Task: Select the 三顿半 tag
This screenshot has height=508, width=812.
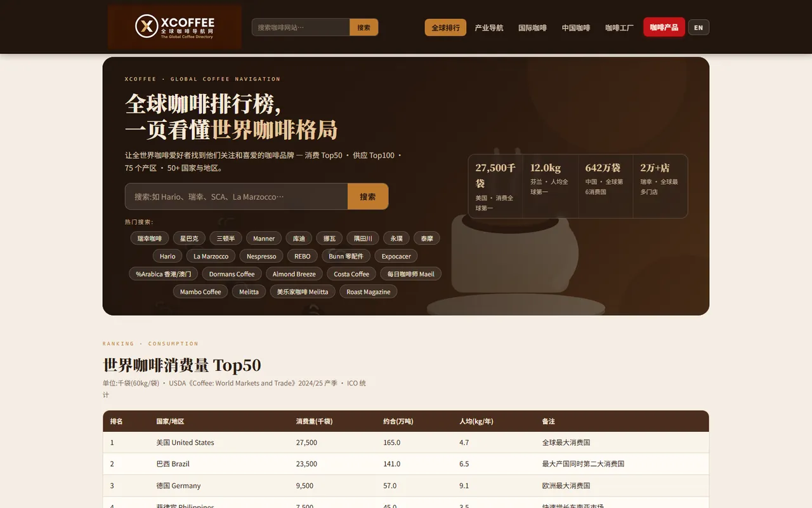Action: tap(226, 238)
